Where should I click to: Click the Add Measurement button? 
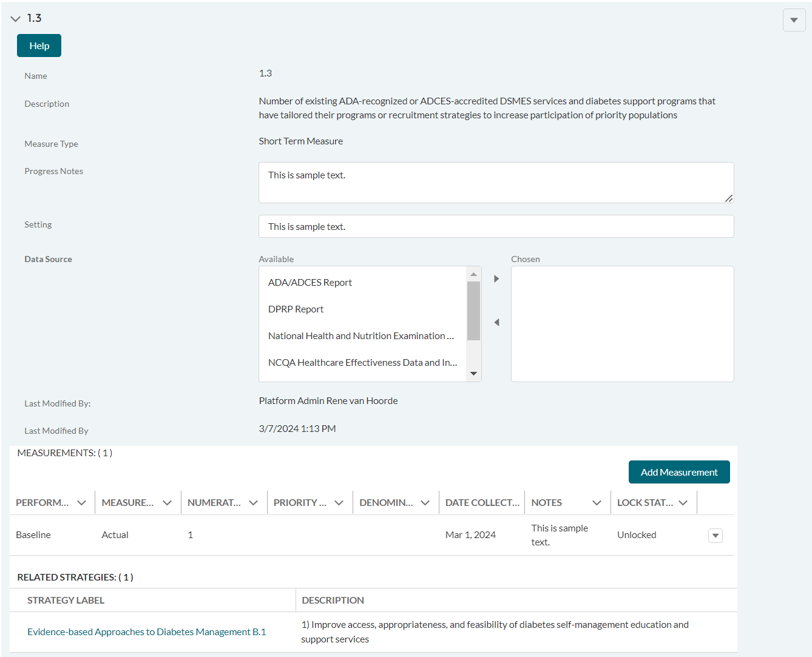678,472
